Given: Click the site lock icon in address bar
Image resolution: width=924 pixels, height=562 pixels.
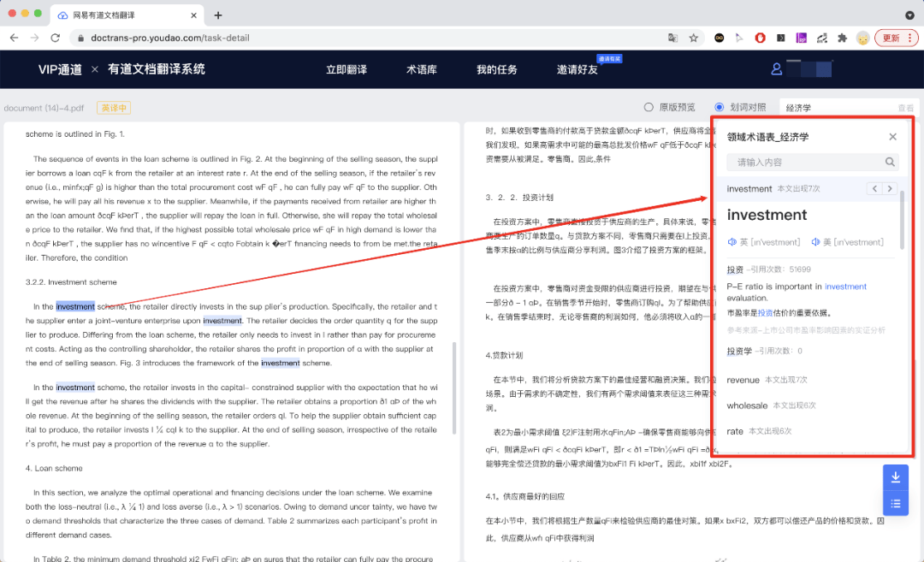Looking at the screenshot, I should (x=80, y=38).
